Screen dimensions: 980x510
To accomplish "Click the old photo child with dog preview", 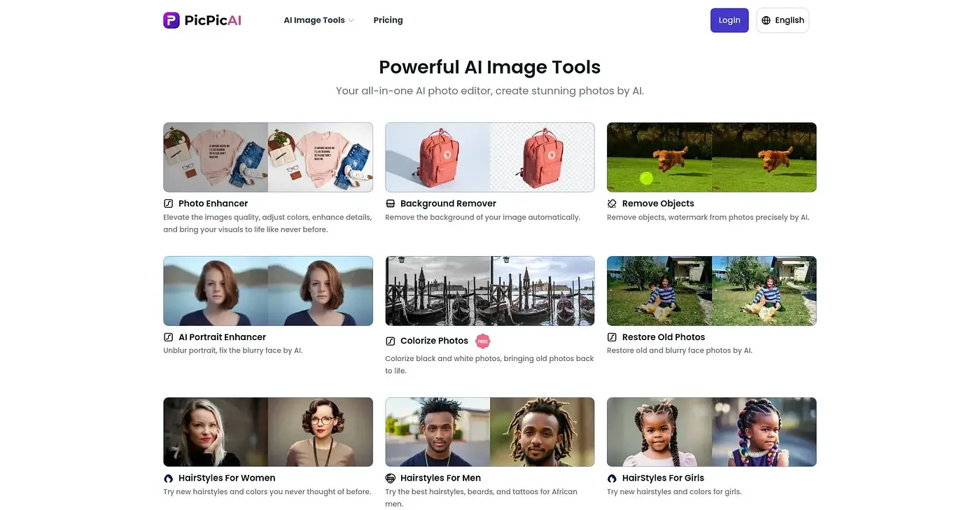I will pyautogui.click(x=712, y=291).
